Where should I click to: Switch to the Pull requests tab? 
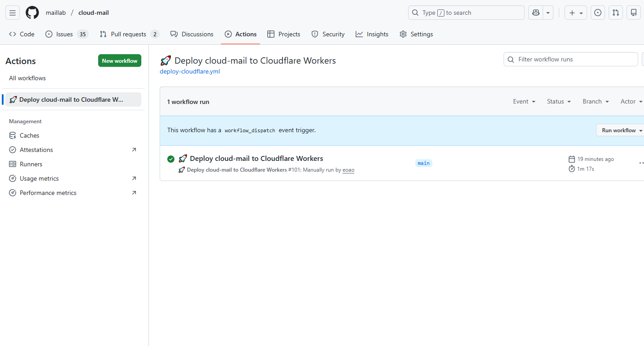point(129,34)
